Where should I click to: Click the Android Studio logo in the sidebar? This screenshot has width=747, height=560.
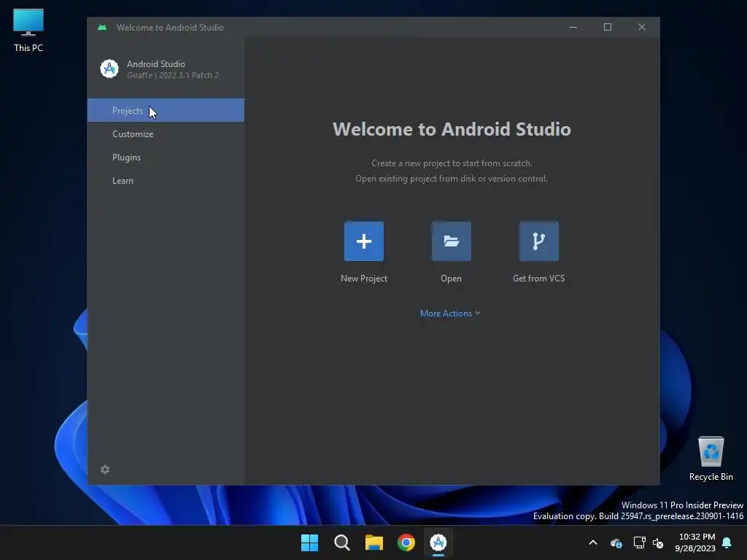click(109, 69)
